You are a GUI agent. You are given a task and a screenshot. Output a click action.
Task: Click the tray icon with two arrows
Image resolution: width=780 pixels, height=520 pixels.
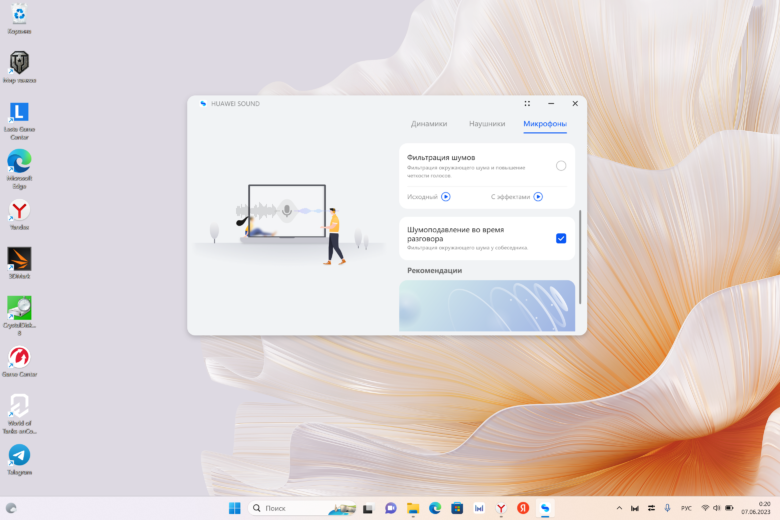[651, 508]
